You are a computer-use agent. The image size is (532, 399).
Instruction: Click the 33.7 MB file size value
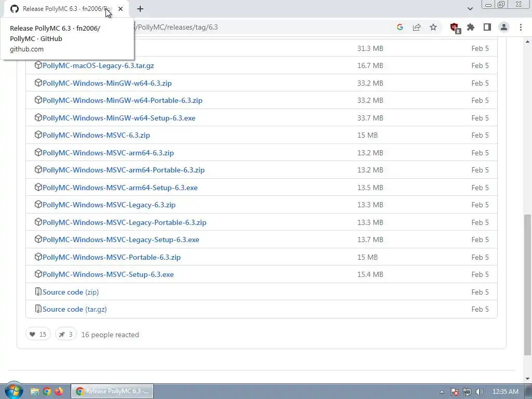click(370, 118)
